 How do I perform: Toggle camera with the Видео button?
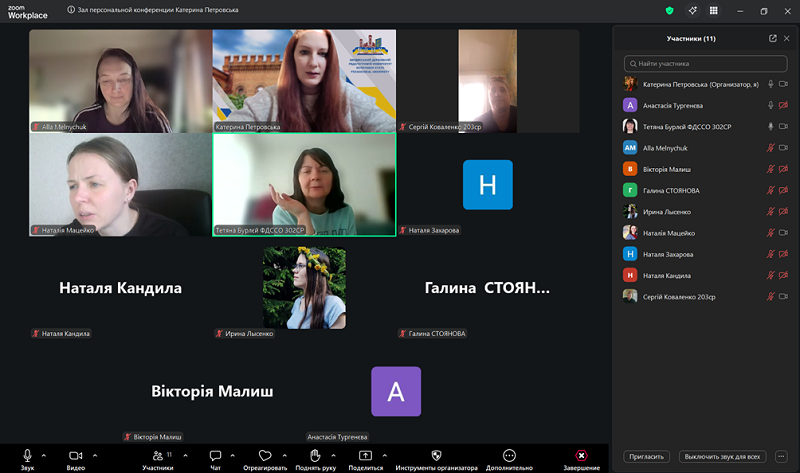point(75,458)
